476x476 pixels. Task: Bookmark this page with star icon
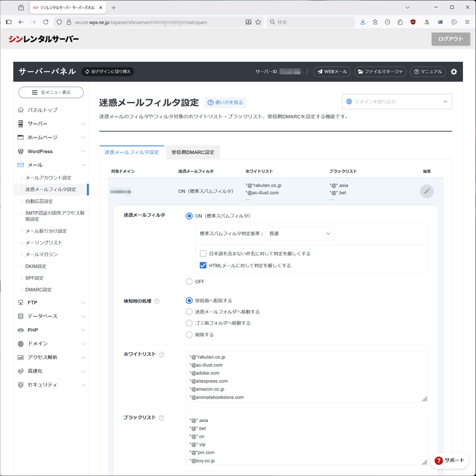tap(258, 22)
